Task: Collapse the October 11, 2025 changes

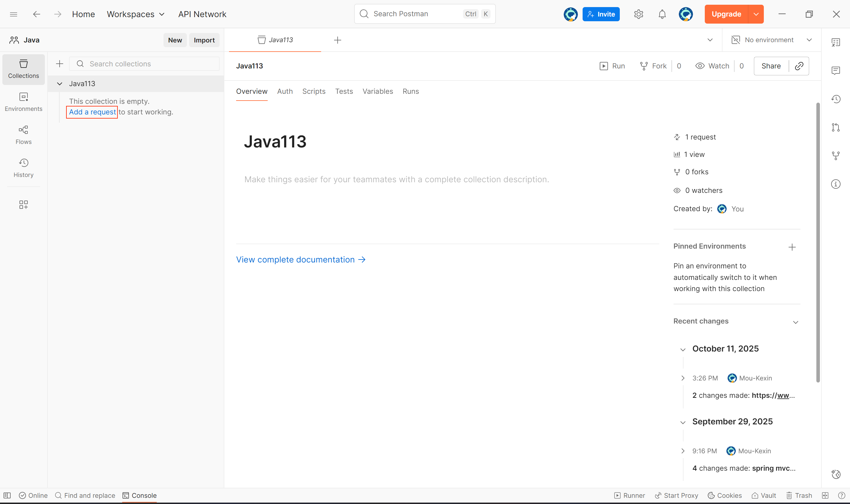Action: 682,349
